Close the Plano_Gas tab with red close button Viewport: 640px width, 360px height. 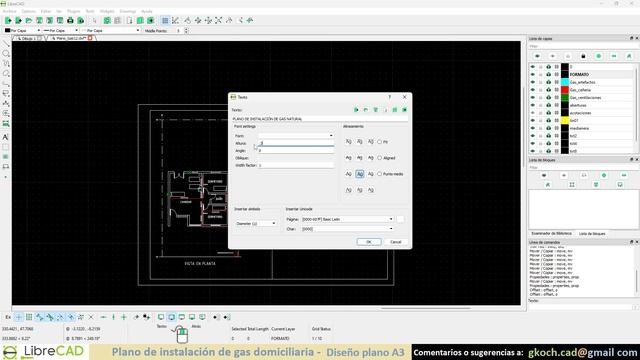(90, 38)
